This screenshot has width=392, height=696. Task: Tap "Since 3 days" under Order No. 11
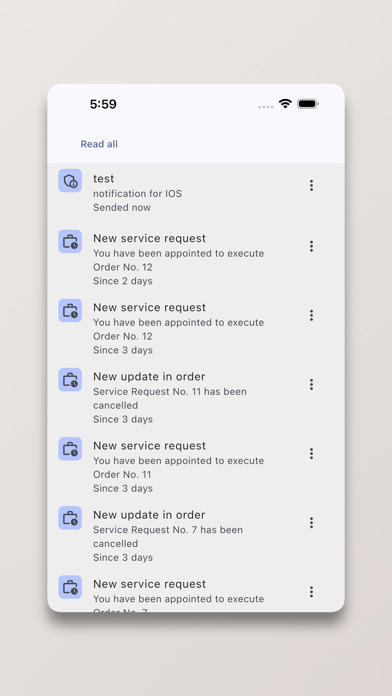123,488
